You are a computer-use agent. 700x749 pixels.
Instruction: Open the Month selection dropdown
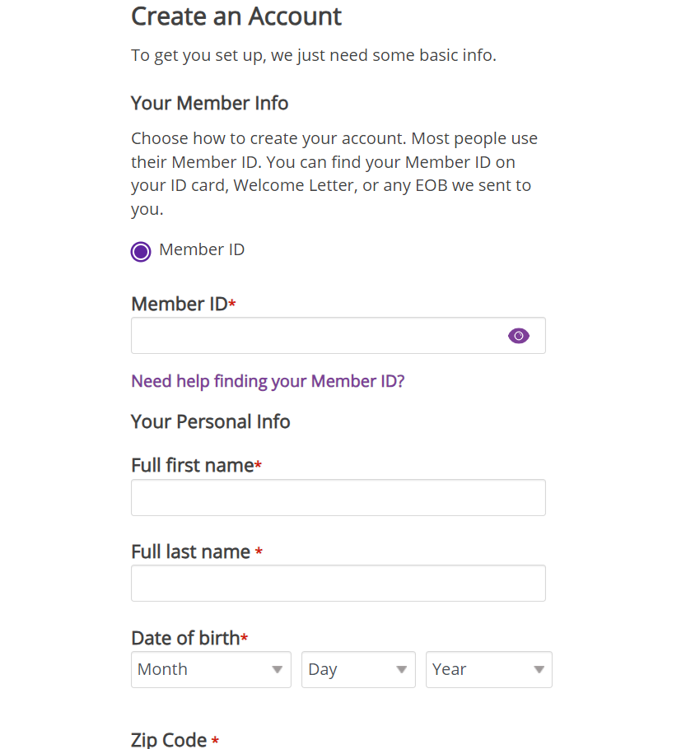tap(210, 669)
